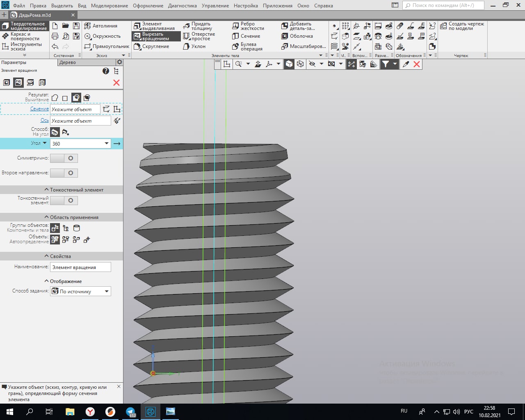
Task: Open the Оформление menu
Action: pos(148,6)
